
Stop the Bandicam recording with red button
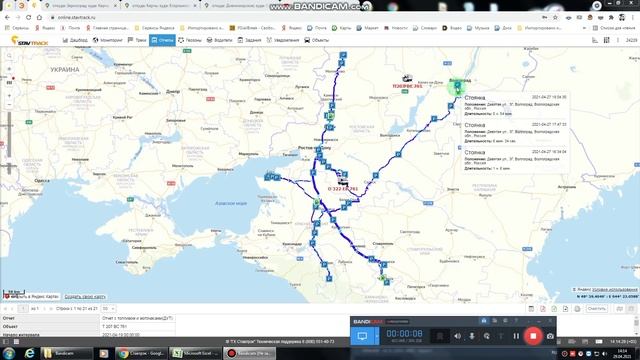pyautogui.click(x=533, y=336)
